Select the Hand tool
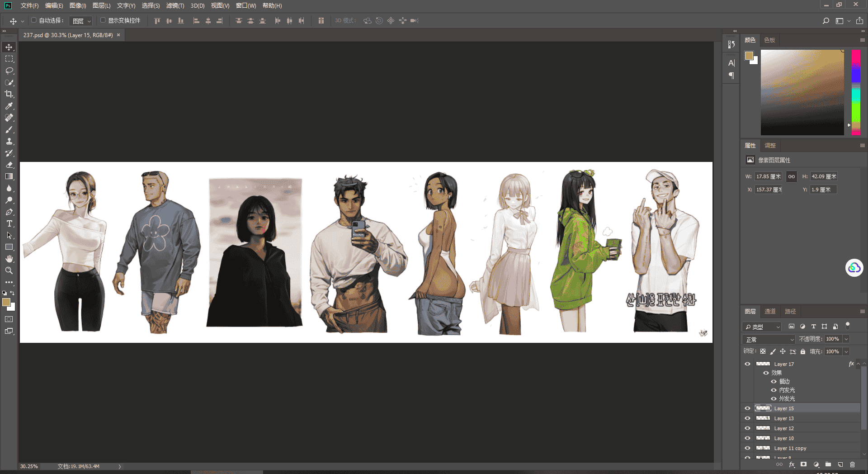This screenshot has height=474, width=868. pos(9,259)
